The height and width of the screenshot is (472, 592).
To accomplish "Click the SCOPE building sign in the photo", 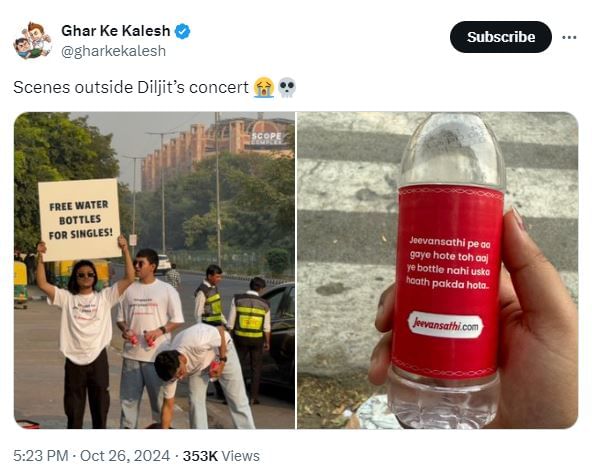I will click(267, 138).
